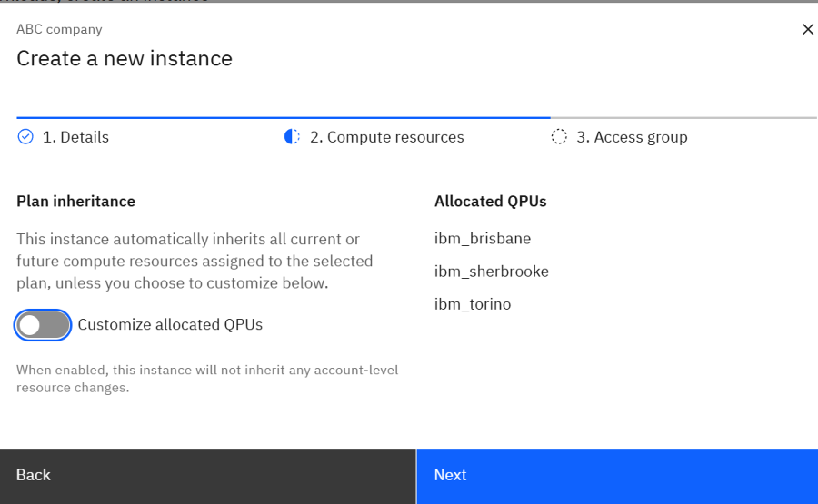Select the ibm_torino QPU entry
Image resolution: width=818 pixels, height=504 pixels.
point(473,304)
